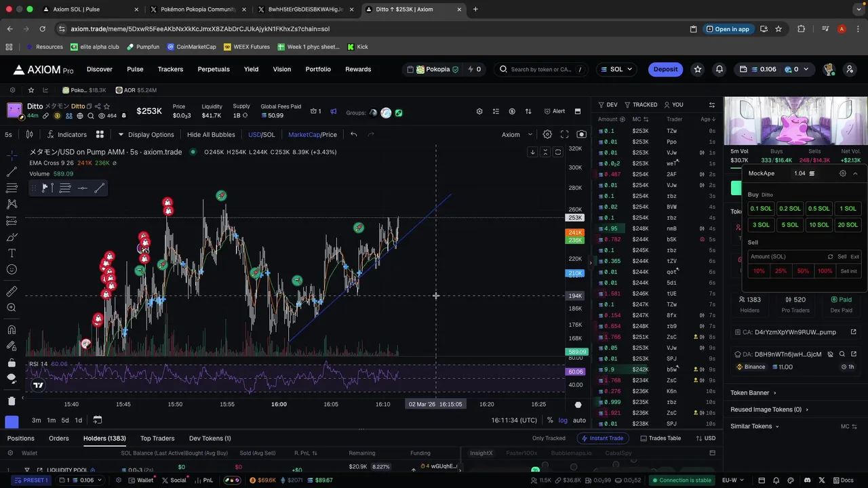Screen dimensions: 868x488
Task: Switch to the Top Traders tab
Action: (x=157, y=439)
